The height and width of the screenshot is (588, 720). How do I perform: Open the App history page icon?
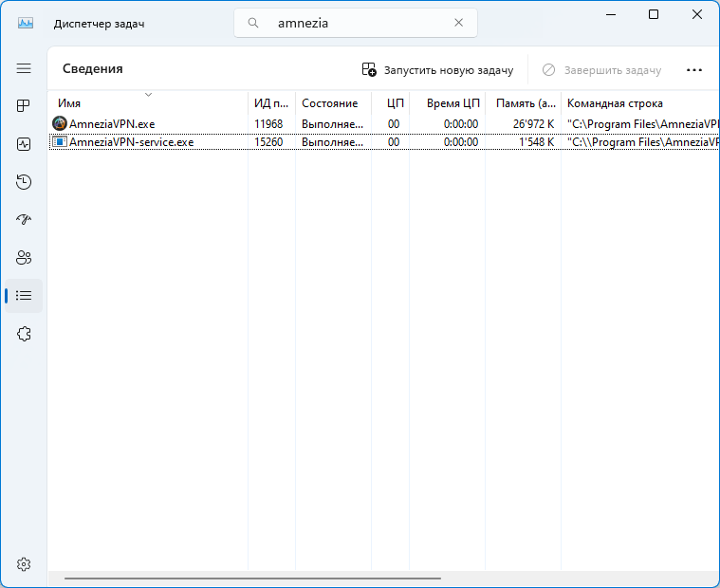click(24, 182)
